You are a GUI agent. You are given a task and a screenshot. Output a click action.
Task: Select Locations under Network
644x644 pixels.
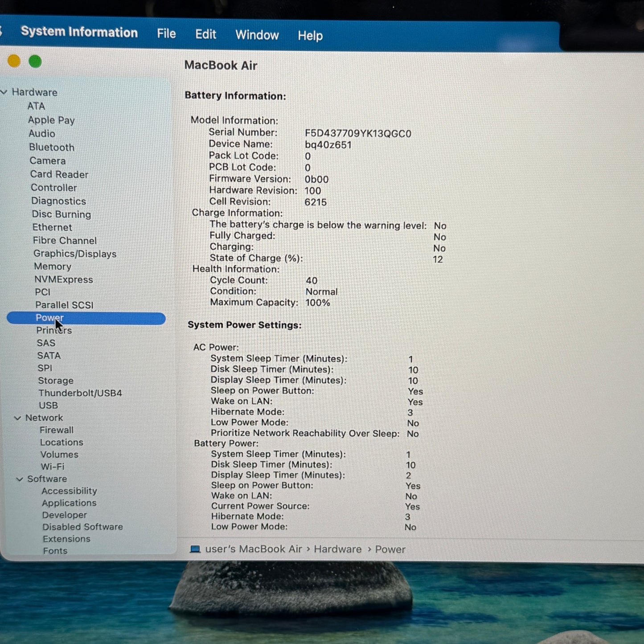click(x=62, y=443)
